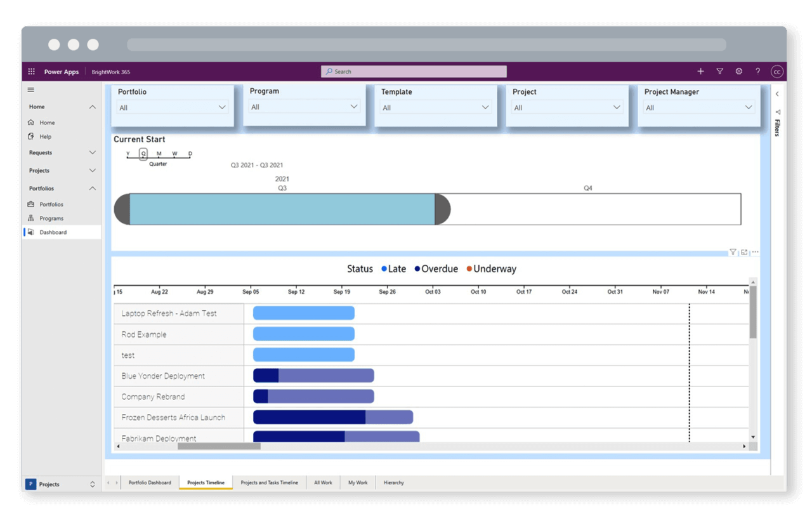Open the Portfolio dropdown
This screenshot has height=530, width=812.
pyautogui.click(x=172, y=107)
